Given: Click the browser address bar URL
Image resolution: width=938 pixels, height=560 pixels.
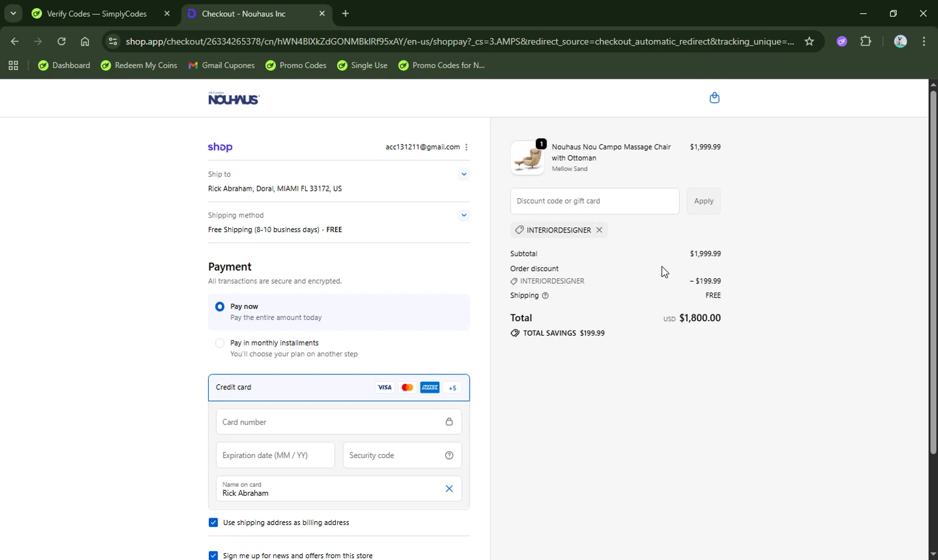Looking at the screenshot, I should pyautogui.click(x=460, y=41).
